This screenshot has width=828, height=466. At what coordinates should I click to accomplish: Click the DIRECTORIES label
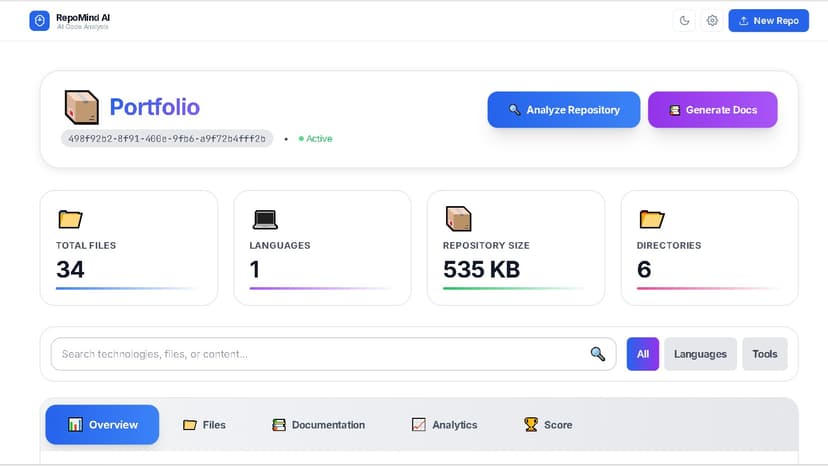click(669, 245)
